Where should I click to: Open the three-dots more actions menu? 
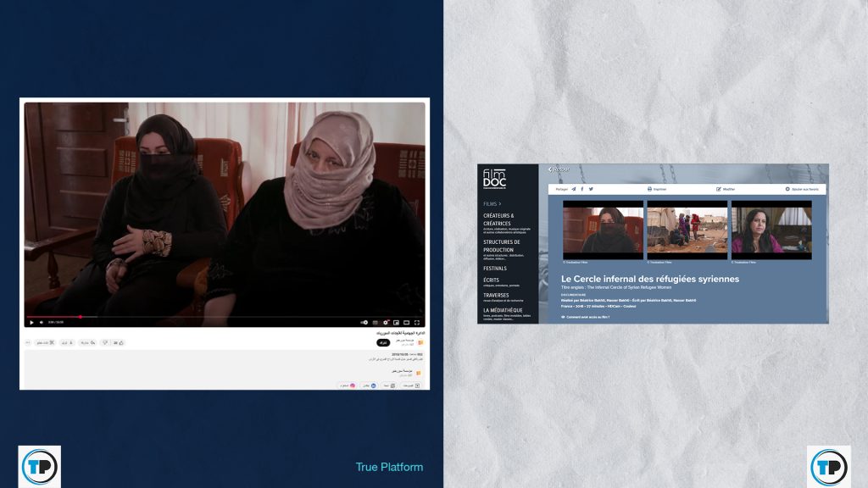[x=28, y=342]
